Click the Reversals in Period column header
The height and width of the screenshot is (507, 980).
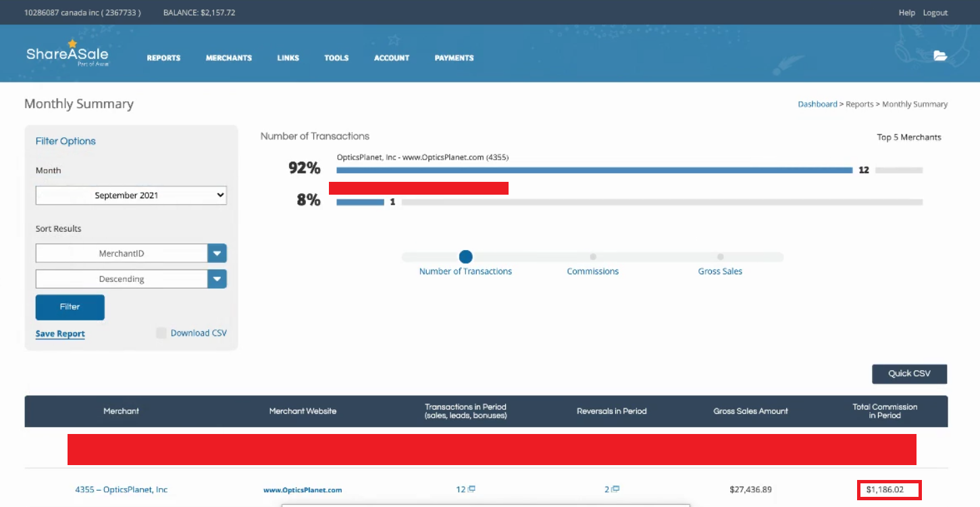(x=611, y=411)
